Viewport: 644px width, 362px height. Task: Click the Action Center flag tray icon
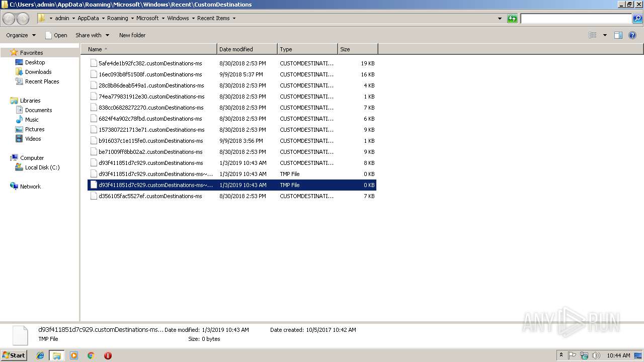coord(572,355)
